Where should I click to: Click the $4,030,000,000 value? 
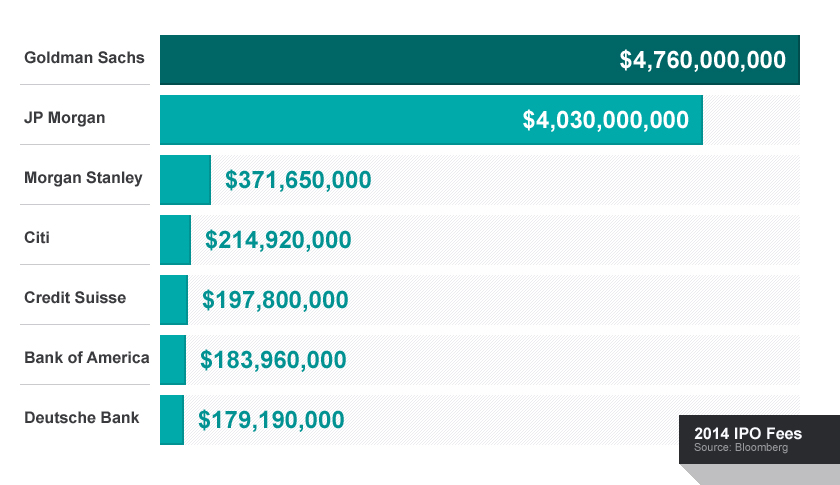coord(605,120)
